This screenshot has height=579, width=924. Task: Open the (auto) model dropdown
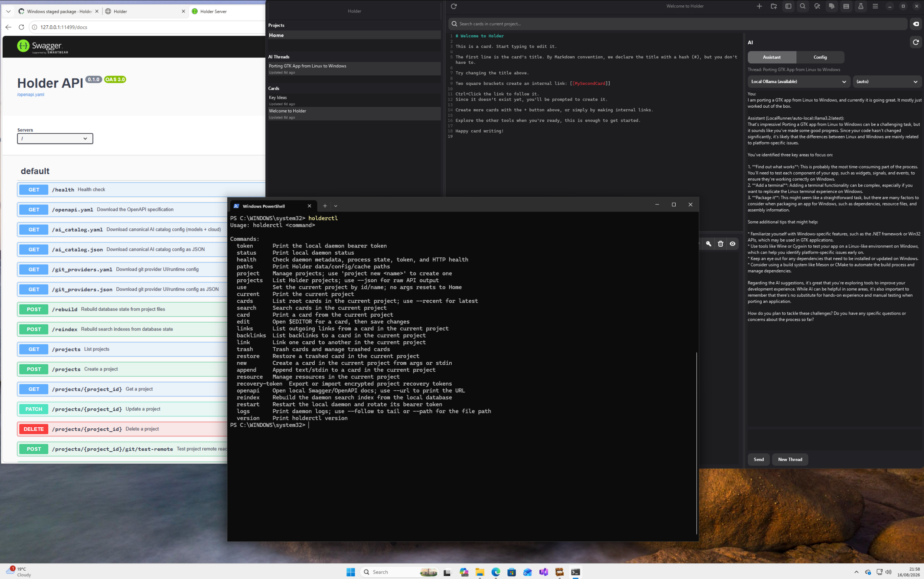(887, 82)
